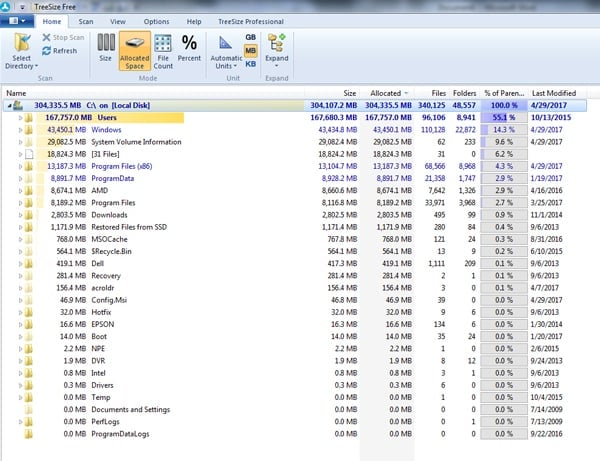Open the Select Directory button
The height and width of the screenshot is (461, 600).
pos(21,51)
